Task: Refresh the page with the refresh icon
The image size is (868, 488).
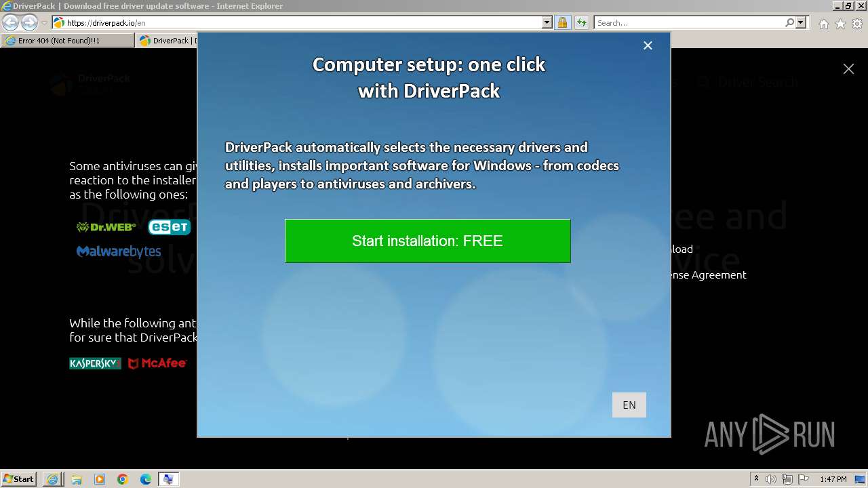Action: click(581, 22)
